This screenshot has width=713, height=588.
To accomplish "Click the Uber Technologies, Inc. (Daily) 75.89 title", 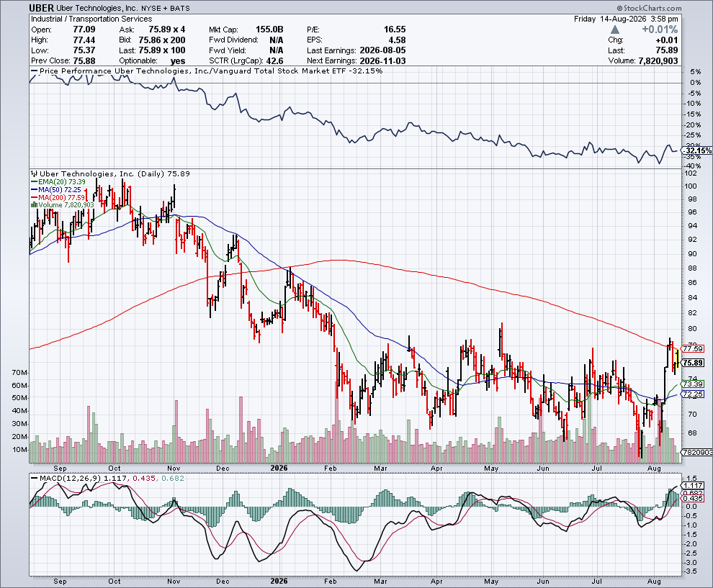I will pos(115,173).
